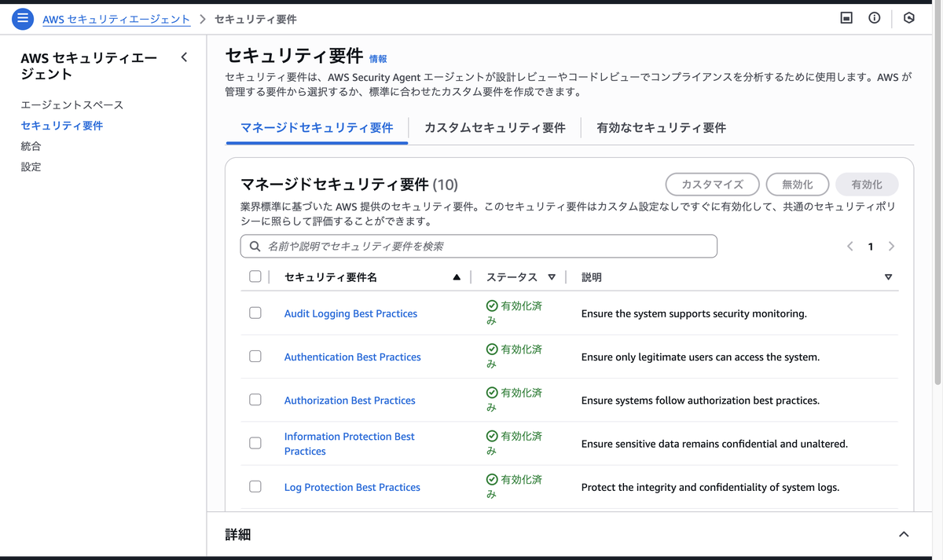943x560 pixels.
Task: Check the Log Protection Best Practices row
Action: point(255,486)
